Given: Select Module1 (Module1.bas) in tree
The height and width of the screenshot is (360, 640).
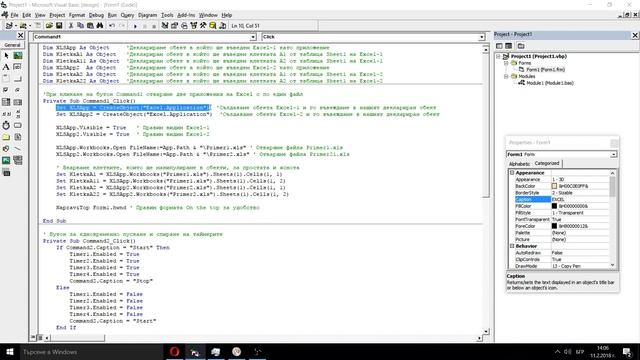Looking at the screenshot, I should pyautogui.click(x=550, y=83).
